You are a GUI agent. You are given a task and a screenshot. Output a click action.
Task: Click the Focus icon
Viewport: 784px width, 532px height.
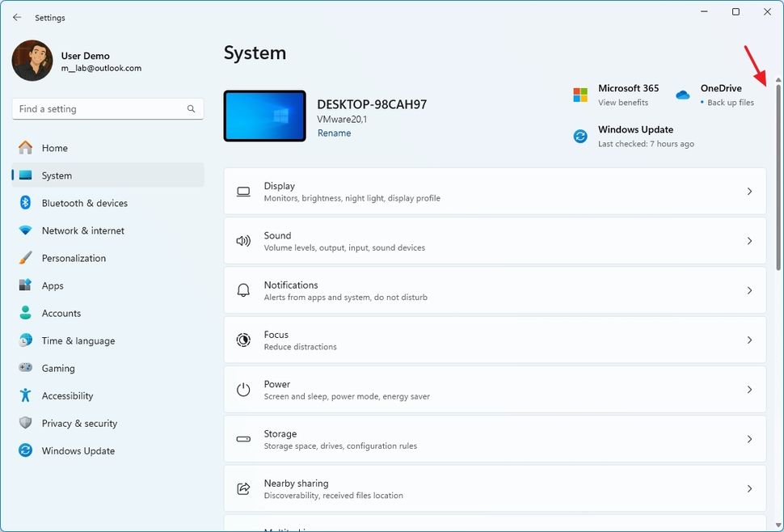[x=243, y=340]
